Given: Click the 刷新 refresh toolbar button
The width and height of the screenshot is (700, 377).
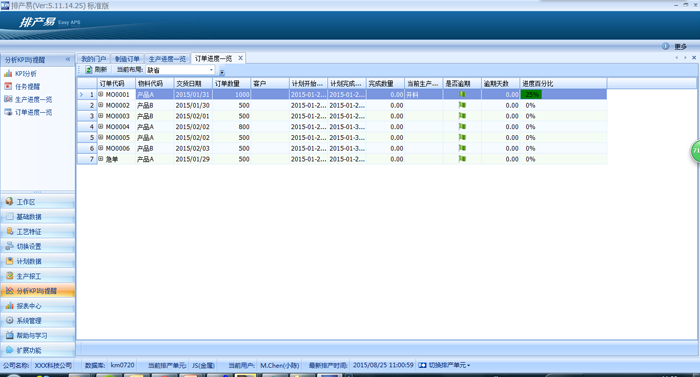Looking at the screenshot, I should click(96, 70).
